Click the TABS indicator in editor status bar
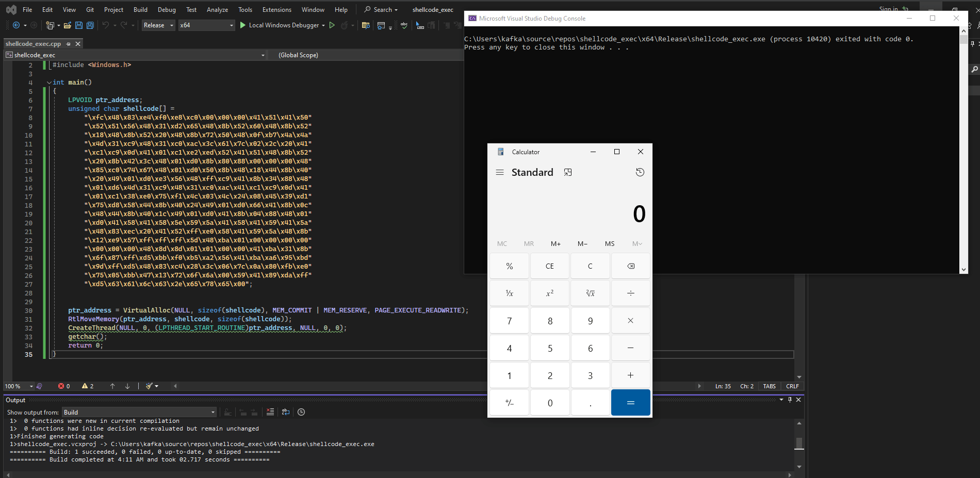980x478 pixels. coord(770,386)
